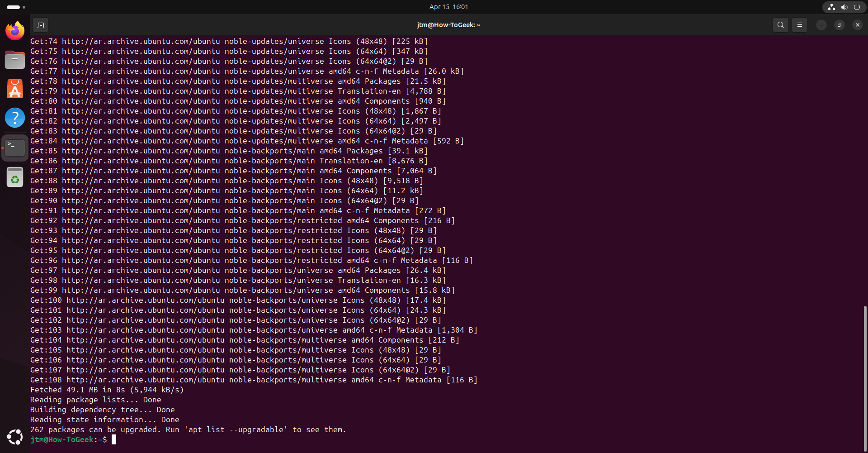This screenshot has width=868, height=453.
Task: Open the Help application from the dock
Action: [15, 118]
